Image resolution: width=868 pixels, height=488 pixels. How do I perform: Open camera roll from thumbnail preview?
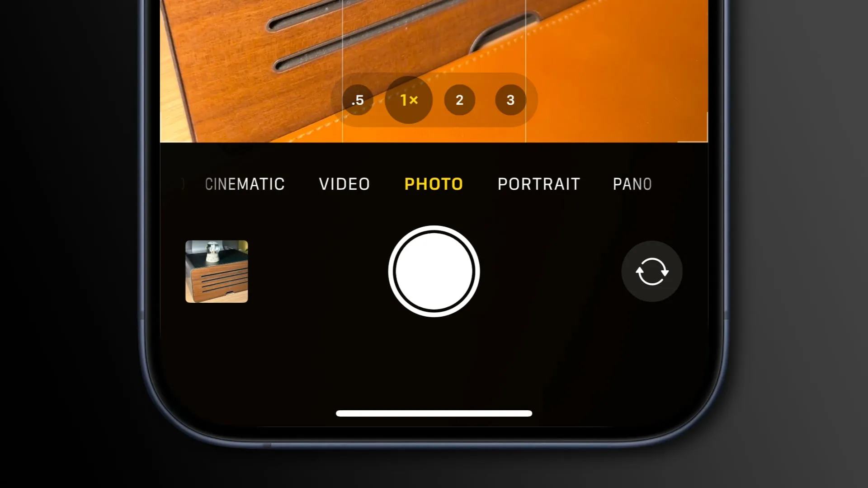click(217, 271)
